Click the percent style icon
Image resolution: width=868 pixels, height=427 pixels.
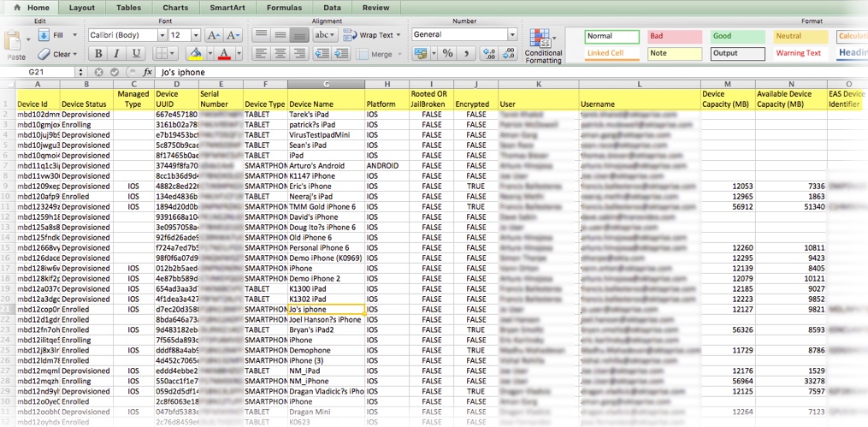(x=447, y=53)
